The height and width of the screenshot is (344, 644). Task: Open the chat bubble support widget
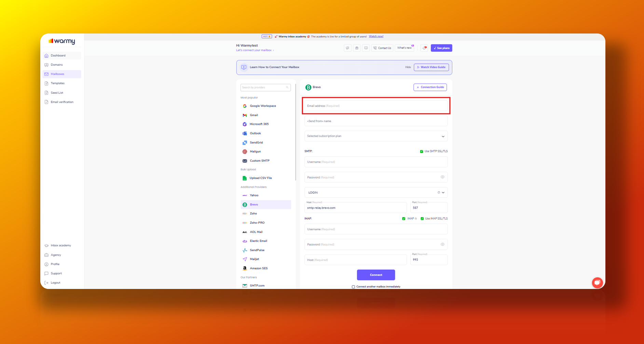pyautogui.click(x=597, y=282)
